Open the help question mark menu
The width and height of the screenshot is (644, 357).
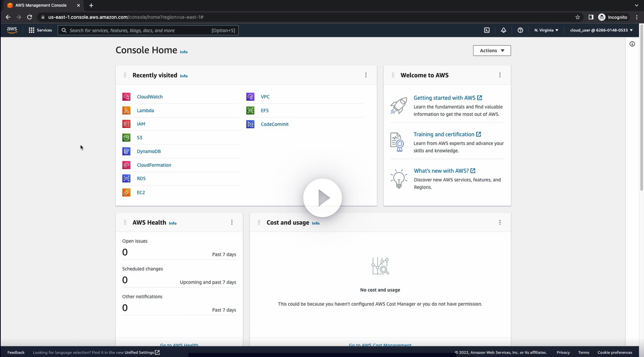click(x=520, y=30)
